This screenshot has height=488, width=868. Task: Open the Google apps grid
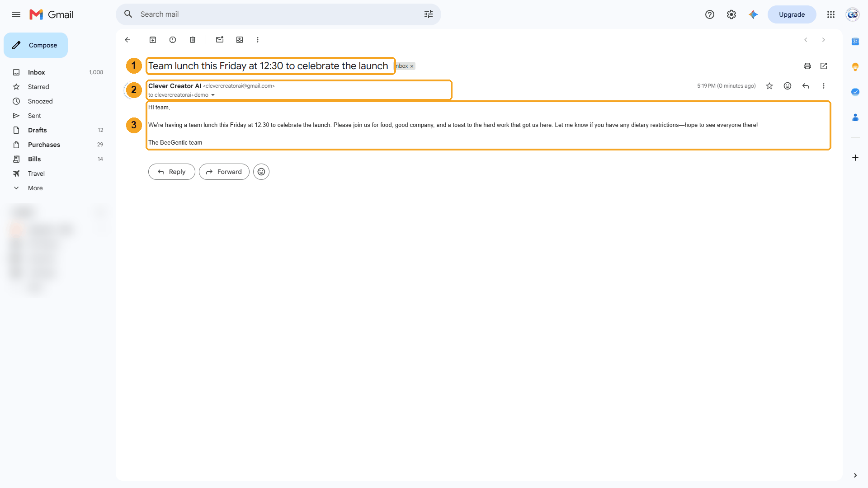click(x=831, y=14)
